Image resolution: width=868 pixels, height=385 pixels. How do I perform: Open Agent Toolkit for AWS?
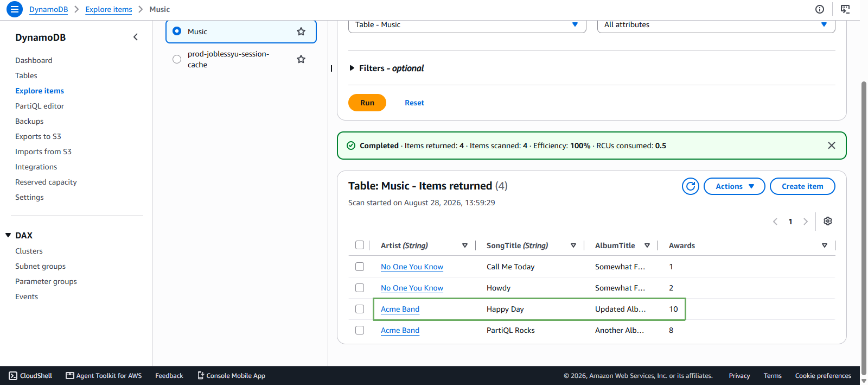point(104,376)
